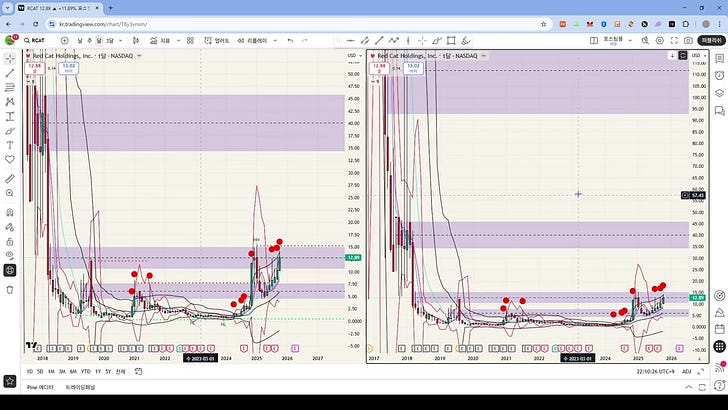Viewport: 728px width, 410px height.
Task: Take a chart snapshot with camera icon
Action: click(x=688, y=40)
